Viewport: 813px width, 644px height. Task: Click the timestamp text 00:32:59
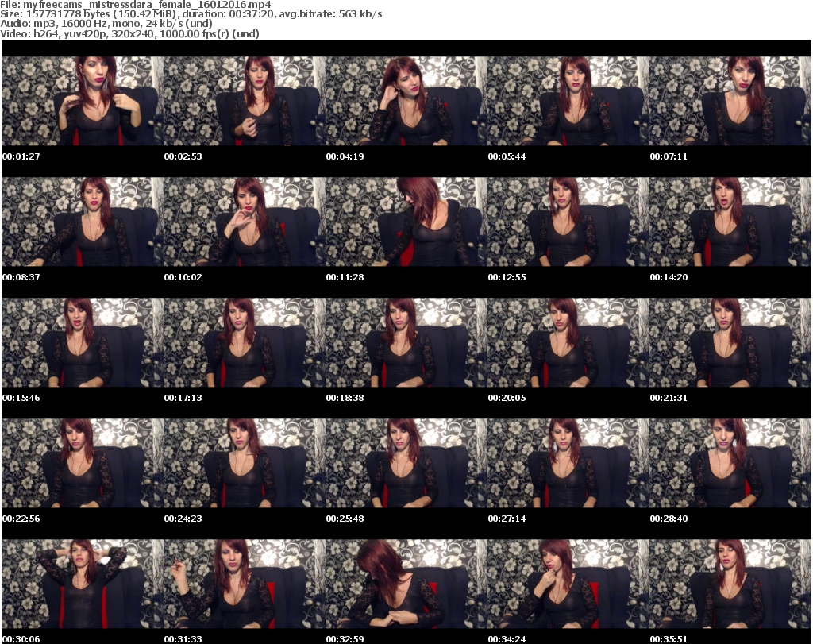[345, 639]
